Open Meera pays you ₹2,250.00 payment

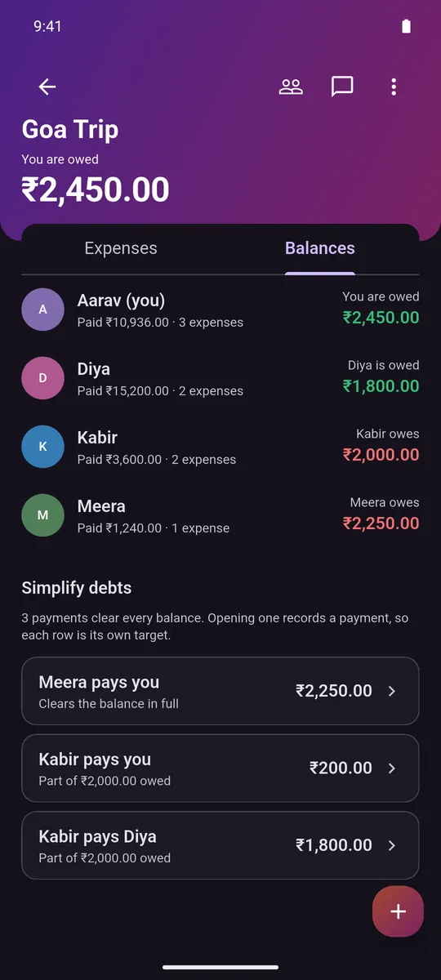coord(220,691)
